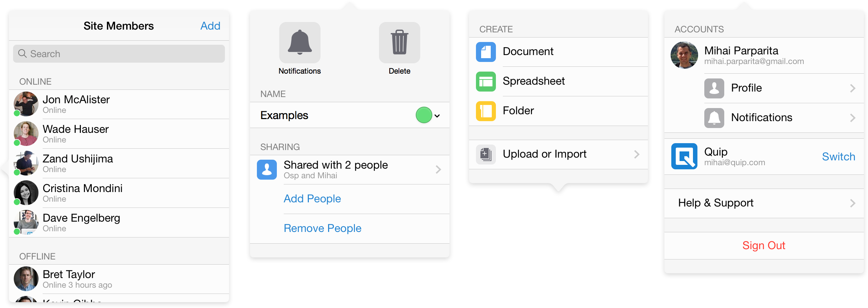Select the yellow Folder icon
This screenshot has width=868, height=308.
[x=486, y=111]
